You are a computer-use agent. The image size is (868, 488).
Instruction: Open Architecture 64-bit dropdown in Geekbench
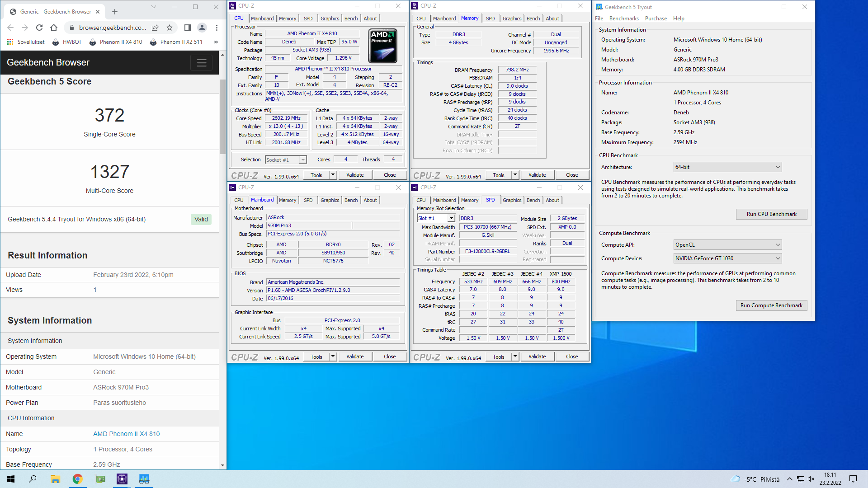pos(727,167)
